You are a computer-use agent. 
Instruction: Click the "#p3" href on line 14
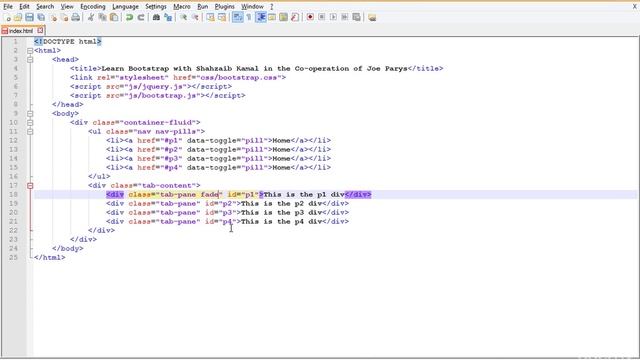(171, 158)
